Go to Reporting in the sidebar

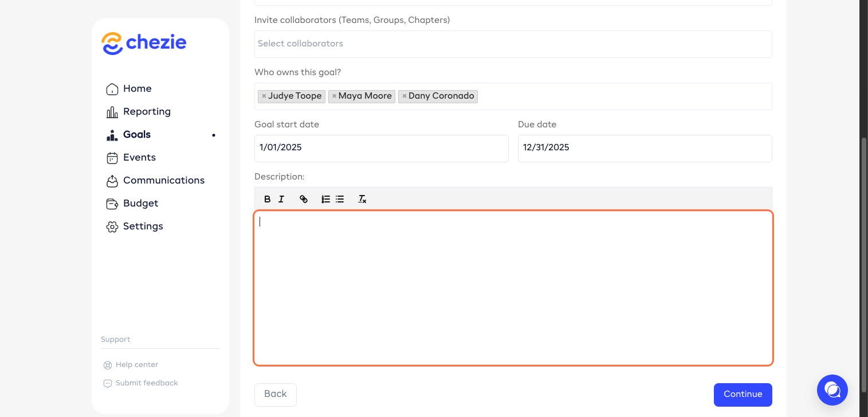point(147,112)
